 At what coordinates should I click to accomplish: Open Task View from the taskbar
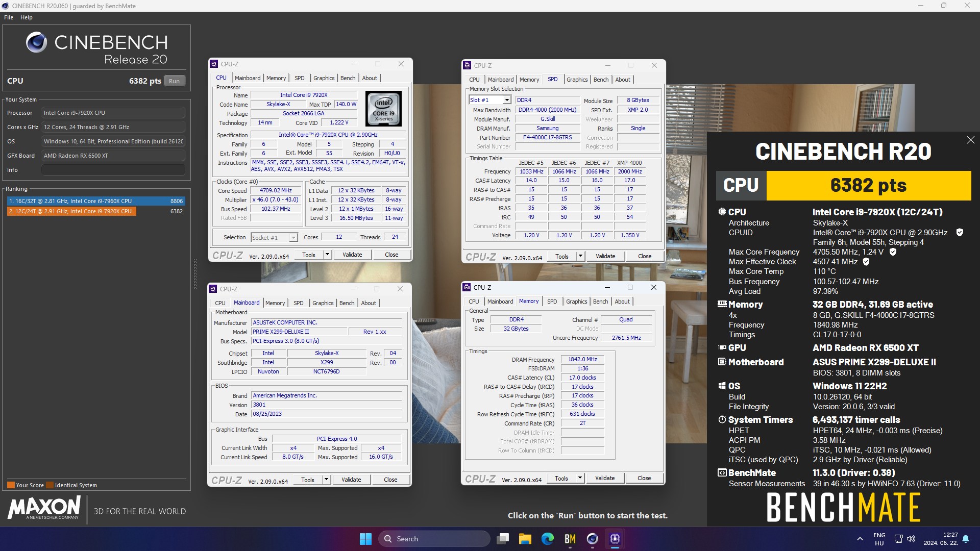coord(503,539)
